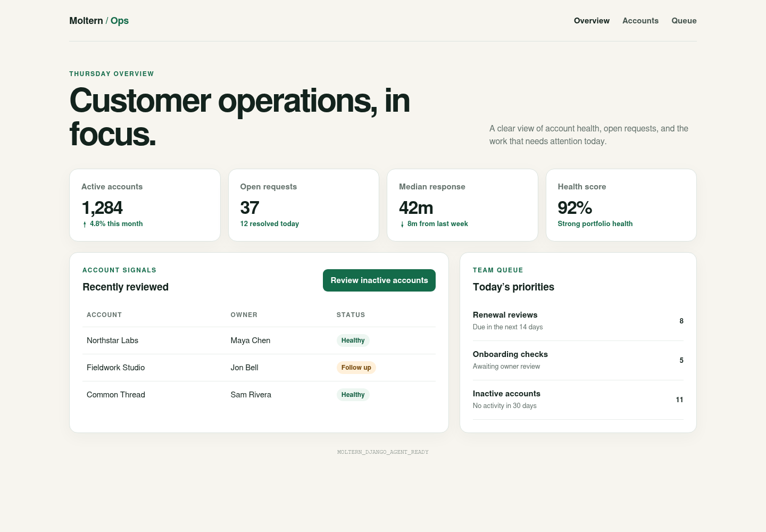Click the Recently reviewed heading
The height and width of the screenshot is (532, 766).
click(126, 287)
